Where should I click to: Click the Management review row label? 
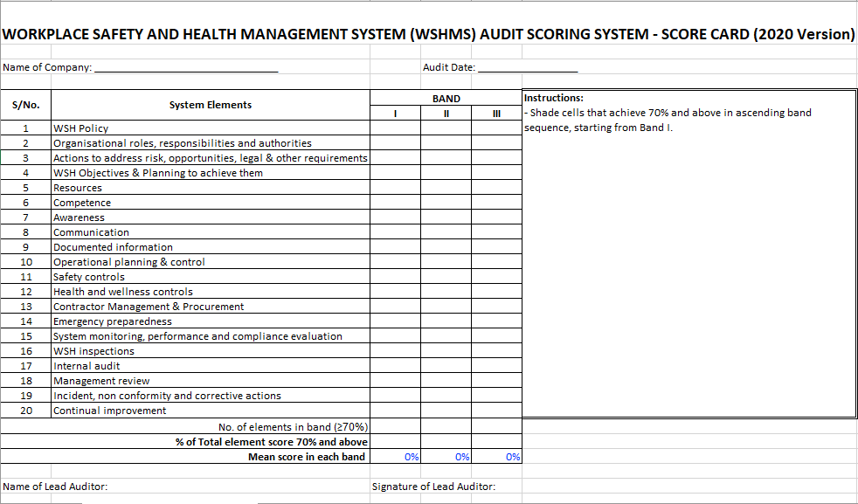point(101,381)
